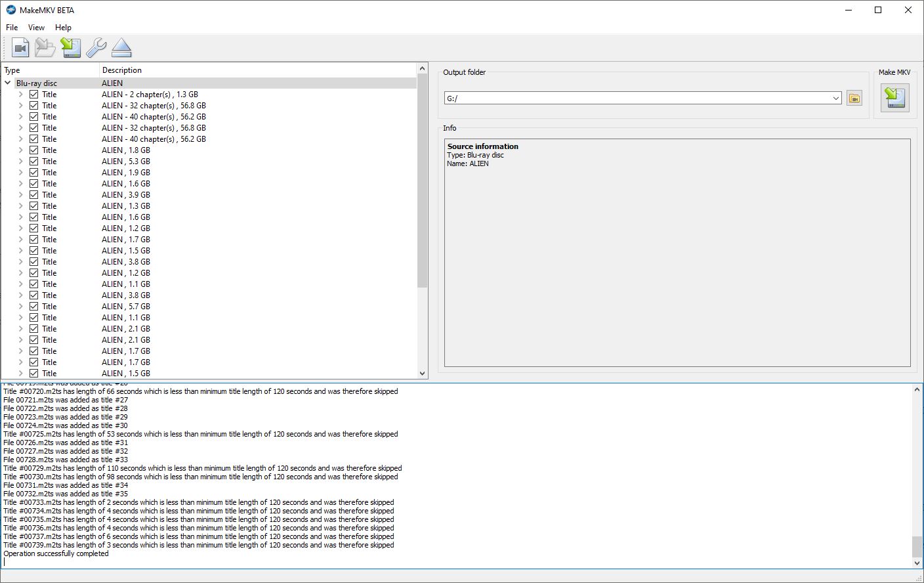Click title list scroll down arrow
The height and width of the screenshot is (583, 924).
tap(422, 374)
